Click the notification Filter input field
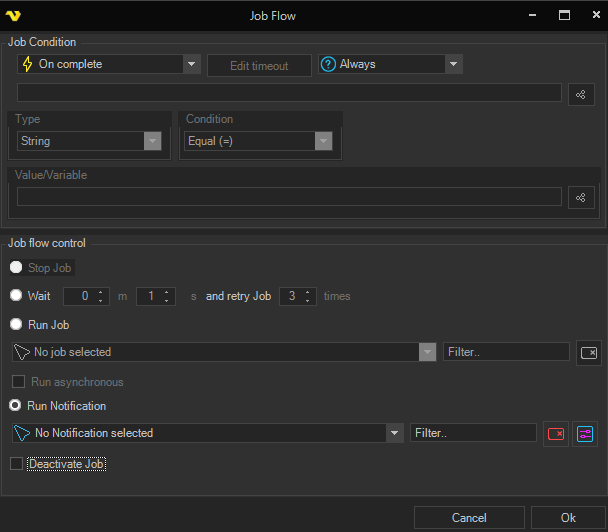 coord(473,433)
